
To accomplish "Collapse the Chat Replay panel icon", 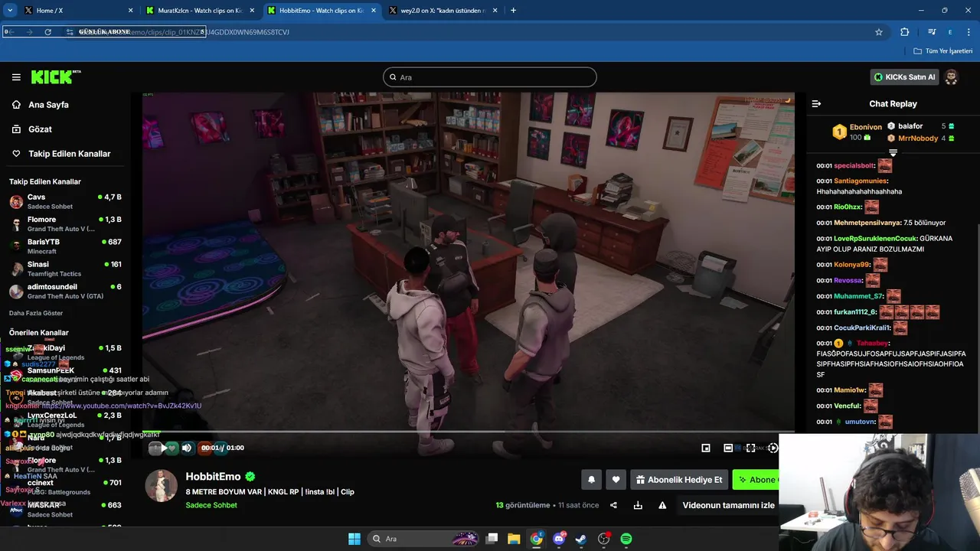I will [x=816, y=103].
